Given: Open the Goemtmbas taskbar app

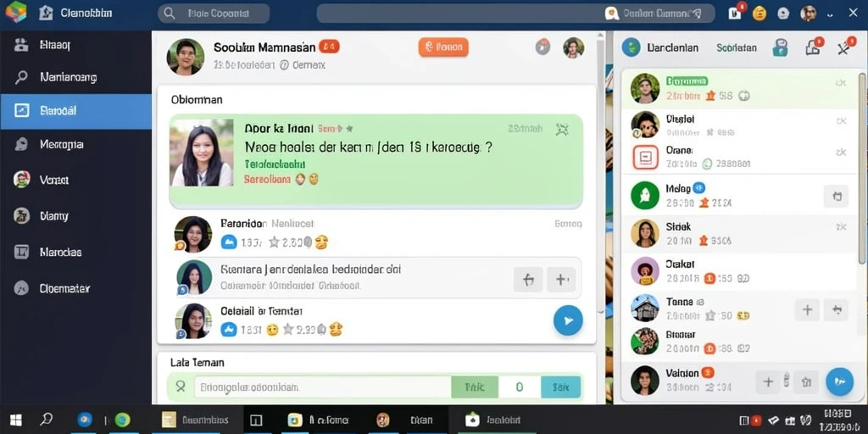Looking at the screenshot, I should 195,420.
